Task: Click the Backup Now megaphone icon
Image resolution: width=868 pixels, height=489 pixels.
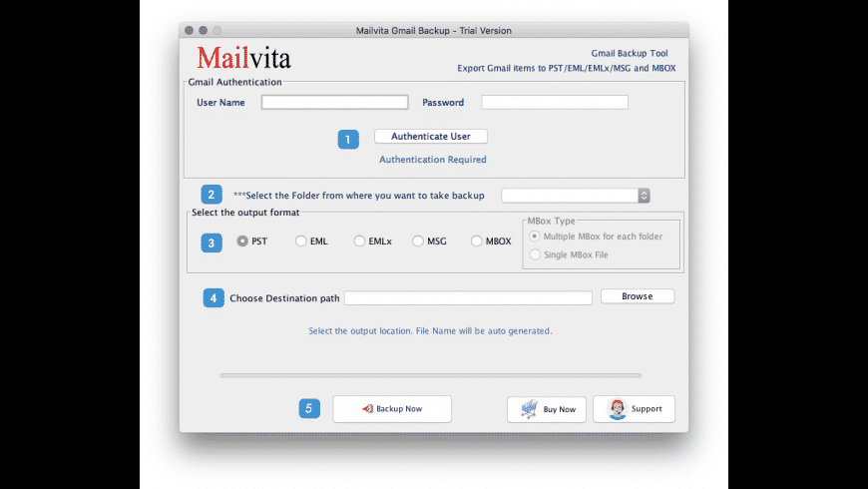Action: pyautogui.click(x=367, y=409)
